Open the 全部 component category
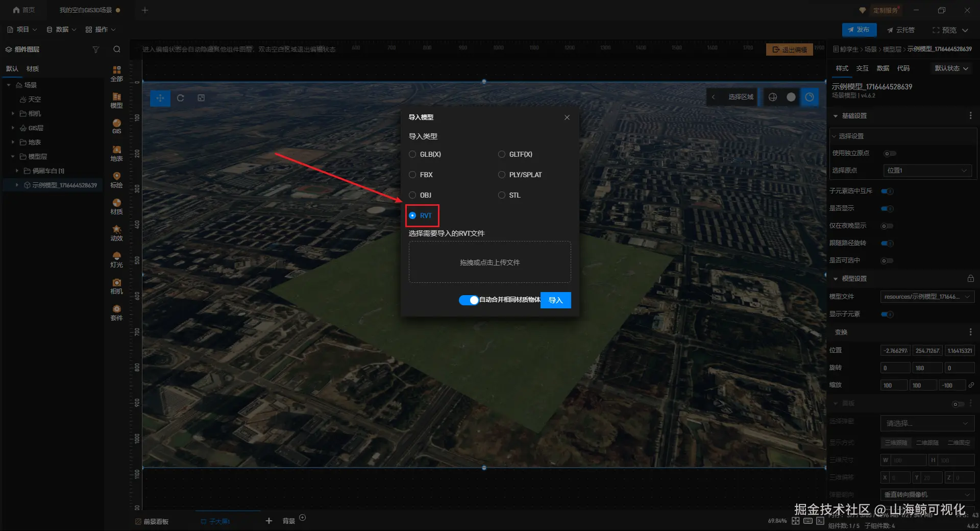Viewport: 980px width, 531px height. click(117, 74)
